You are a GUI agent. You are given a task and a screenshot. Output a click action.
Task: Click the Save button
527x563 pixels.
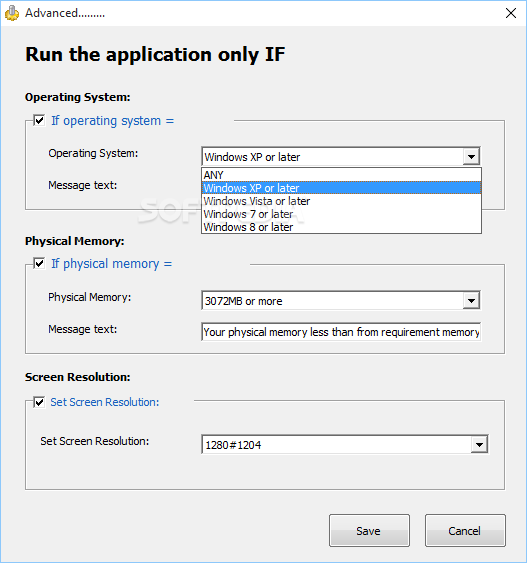(x=369, y=531)
